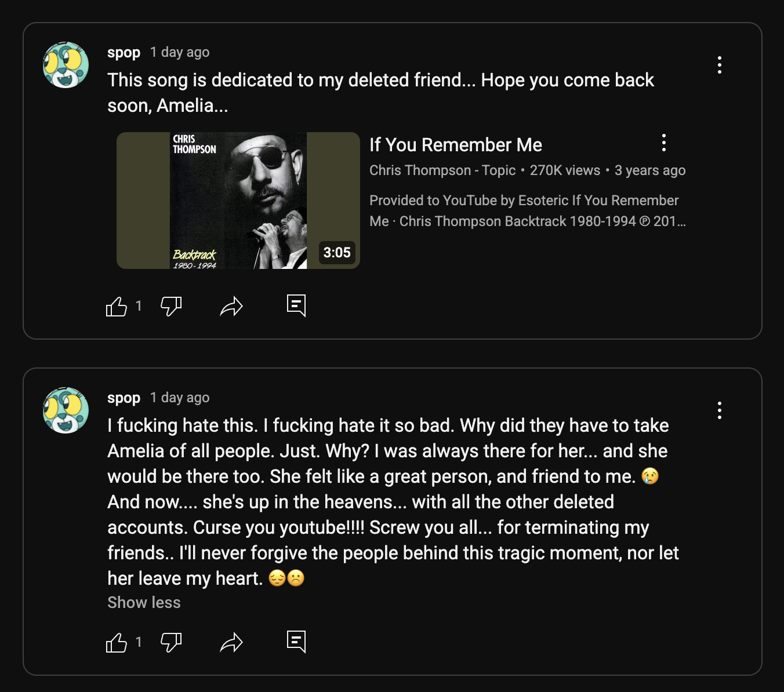784x692 pixels.
Task: Click the 1 day ago timestamp on second post
Action: 180,398
